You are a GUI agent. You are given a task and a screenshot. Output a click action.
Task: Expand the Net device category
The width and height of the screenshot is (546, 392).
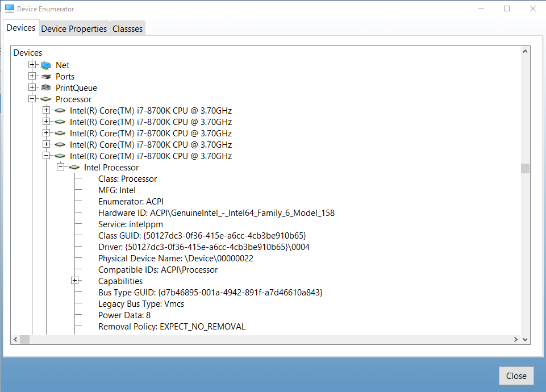pos(32,65)
